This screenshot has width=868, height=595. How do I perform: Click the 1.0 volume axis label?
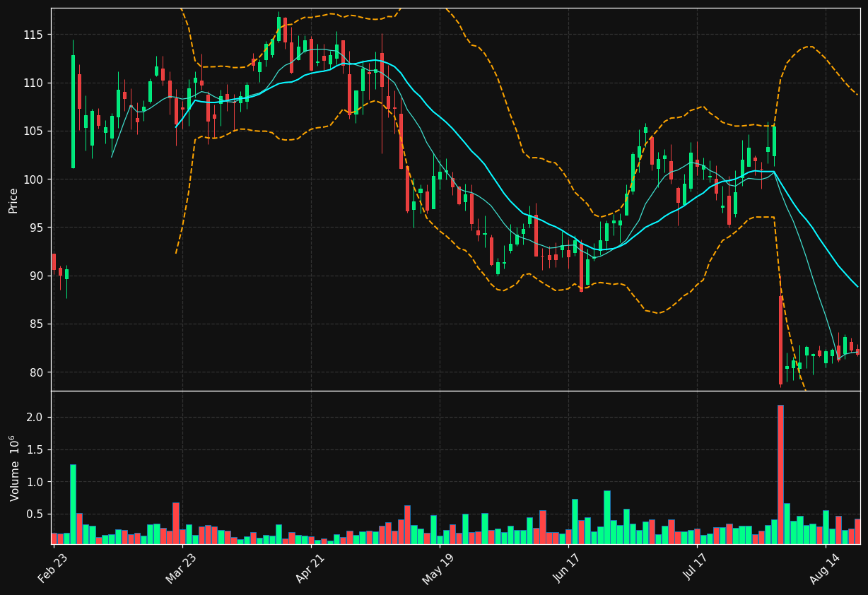[x=35, y=482]
